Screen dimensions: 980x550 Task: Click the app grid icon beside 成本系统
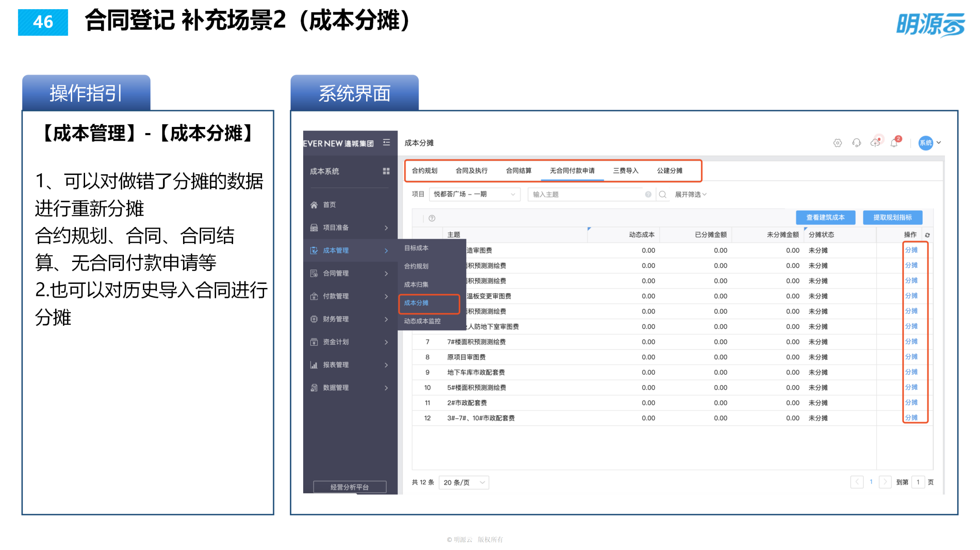386,171
